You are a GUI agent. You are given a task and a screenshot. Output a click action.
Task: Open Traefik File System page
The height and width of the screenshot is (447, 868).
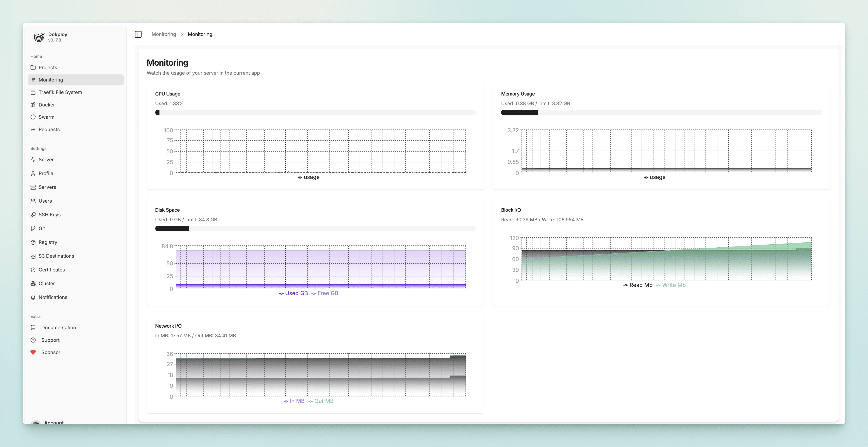pyautogui.click(x=60, y=92)
